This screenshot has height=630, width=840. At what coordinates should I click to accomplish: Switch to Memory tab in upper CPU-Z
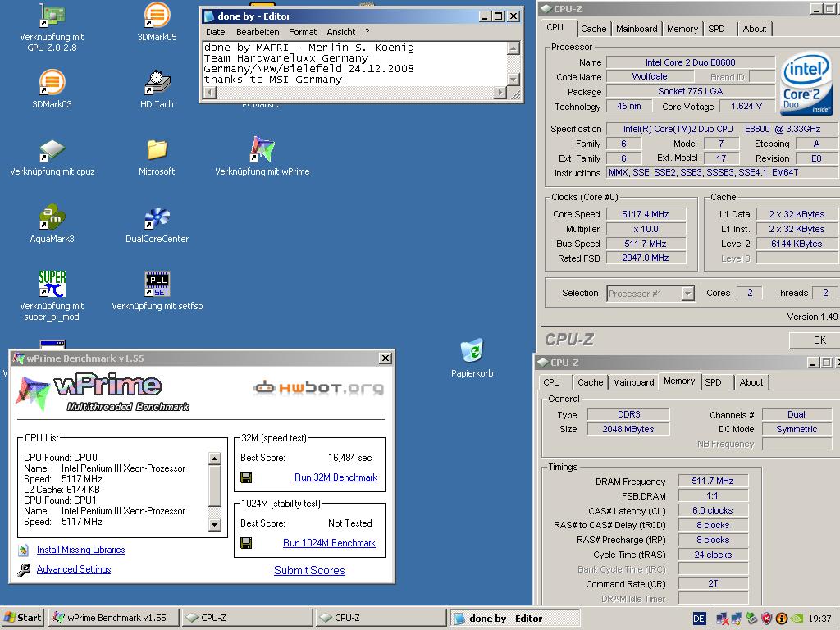click(x=682, y=29)
